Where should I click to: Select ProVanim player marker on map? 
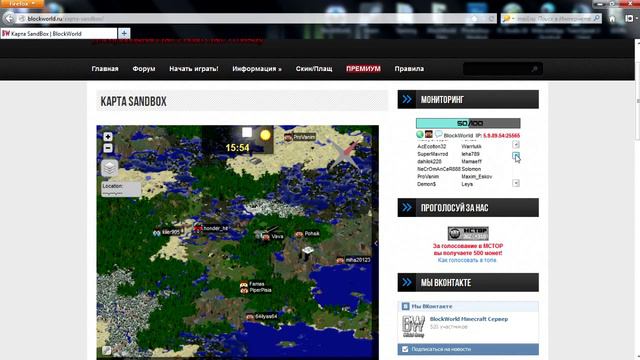point(300,137)
